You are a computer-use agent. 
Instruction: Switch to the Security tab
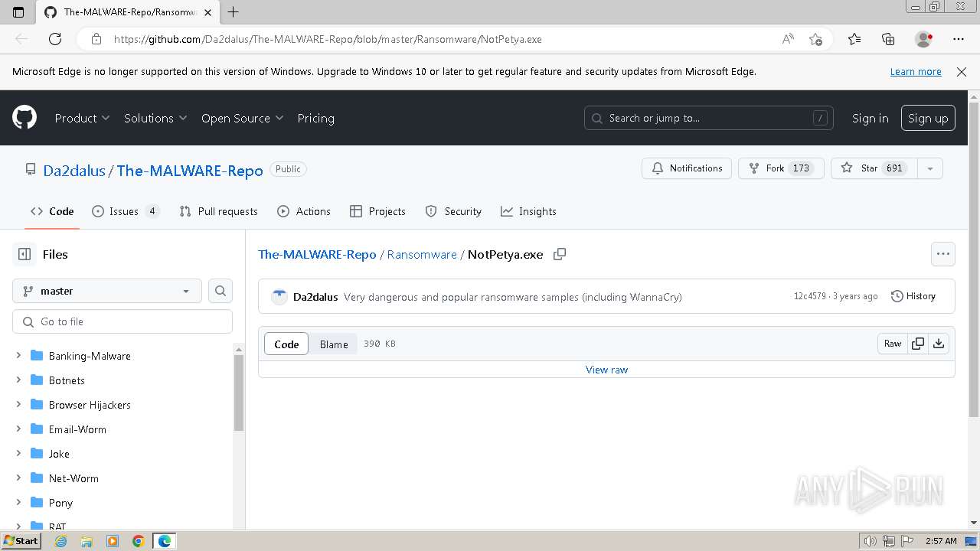click(453, 211)
